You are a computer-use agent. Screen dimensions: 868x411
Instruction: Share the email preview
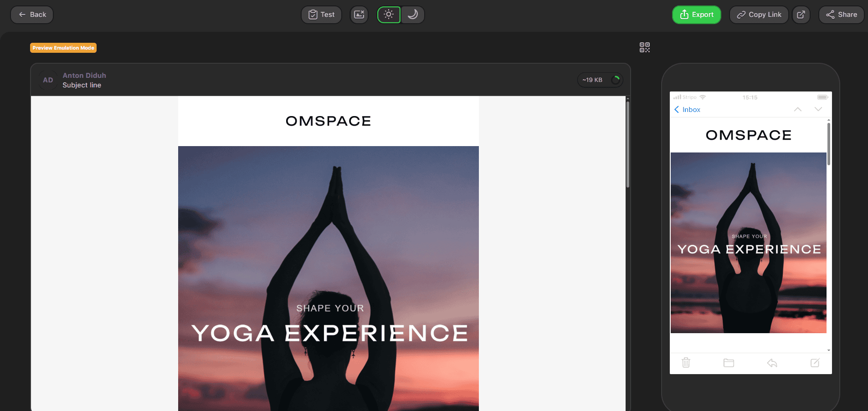[841, 15]
